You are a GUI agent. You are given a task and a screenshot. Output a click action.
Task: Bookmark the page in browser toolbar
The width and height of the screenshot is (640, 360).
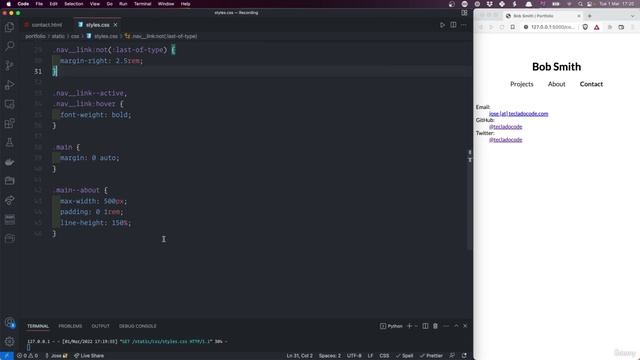click(x=513, y=27)
